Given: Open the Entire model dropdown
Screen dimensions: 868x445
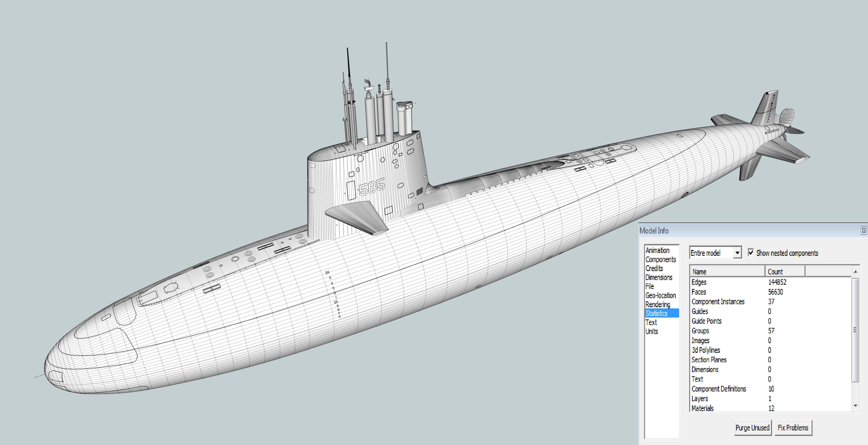Looking at the screenshot, I should [x=737, y=253].
